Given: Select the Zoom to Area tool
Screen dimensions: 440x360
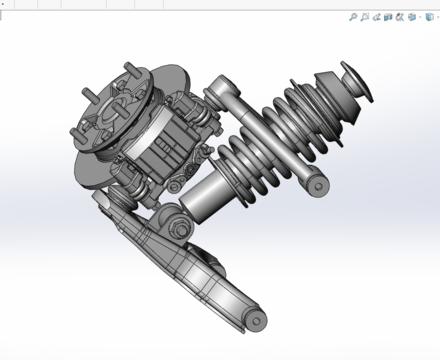Looking at the screenshot, I should coord(365,17).
